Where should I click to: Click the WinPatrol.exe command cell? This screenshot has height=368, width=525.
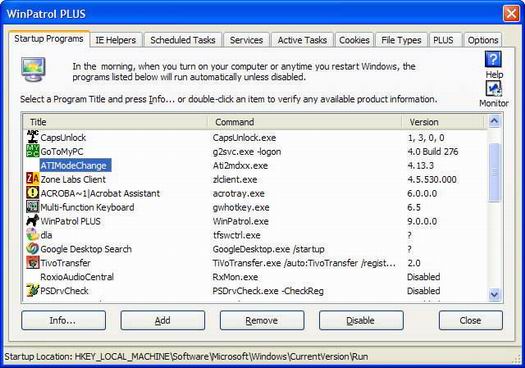pos(240,221)
